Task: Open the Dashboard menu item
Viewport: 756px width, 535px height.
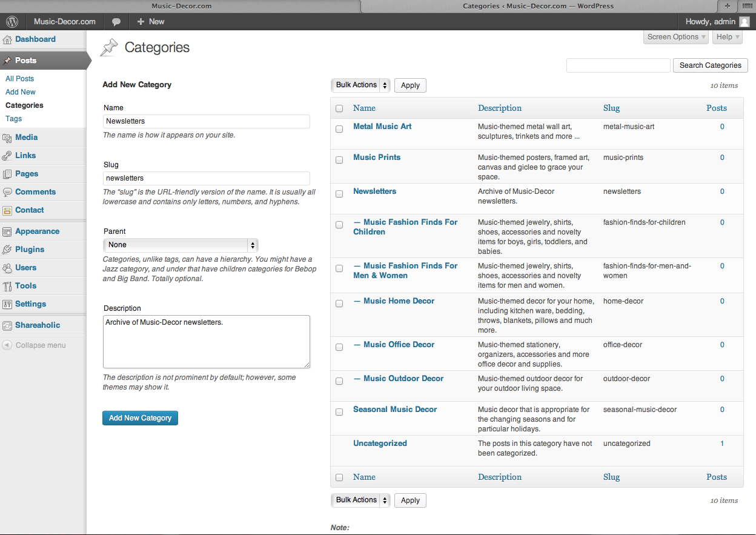Action: point(35,39)
